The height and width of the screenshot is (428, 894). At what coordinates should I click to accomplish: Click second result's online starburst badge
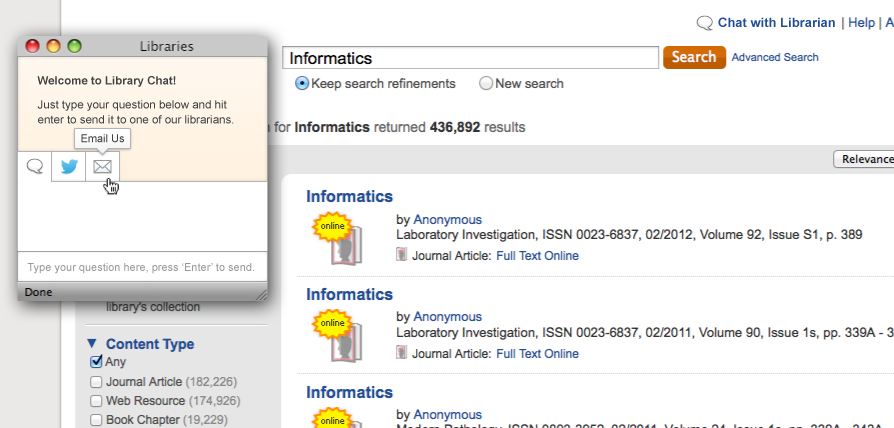[x=332, y=323]
